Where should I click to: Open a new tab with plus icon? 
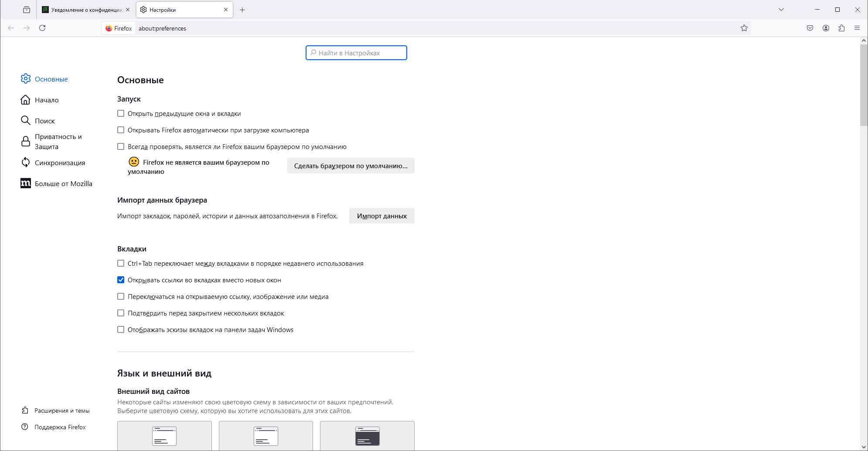pos(242,10)
